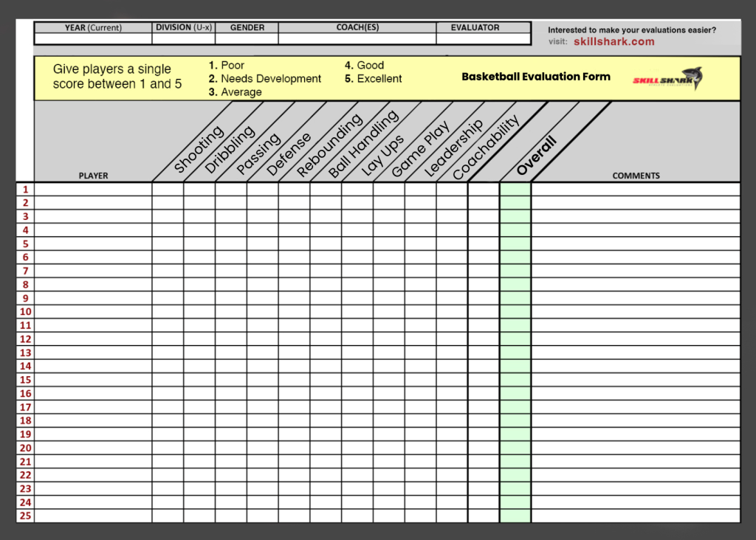Click the '4. Good' legend entry
This screenshot has width=756, height=540.
364,65
